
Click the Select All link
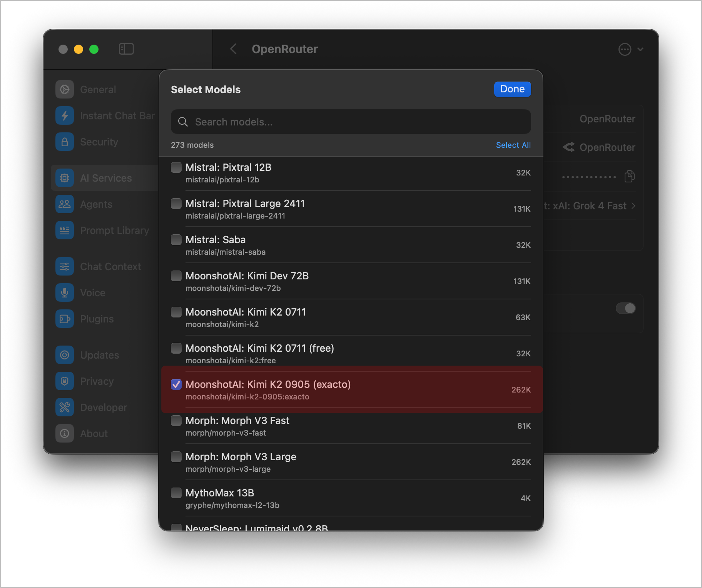pyautogui.click(x=513, y=145)
